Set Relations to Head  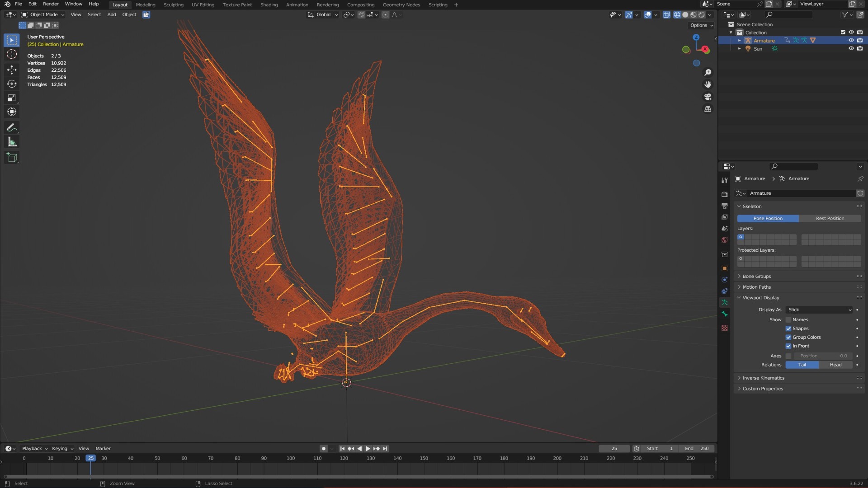[835, 365]
